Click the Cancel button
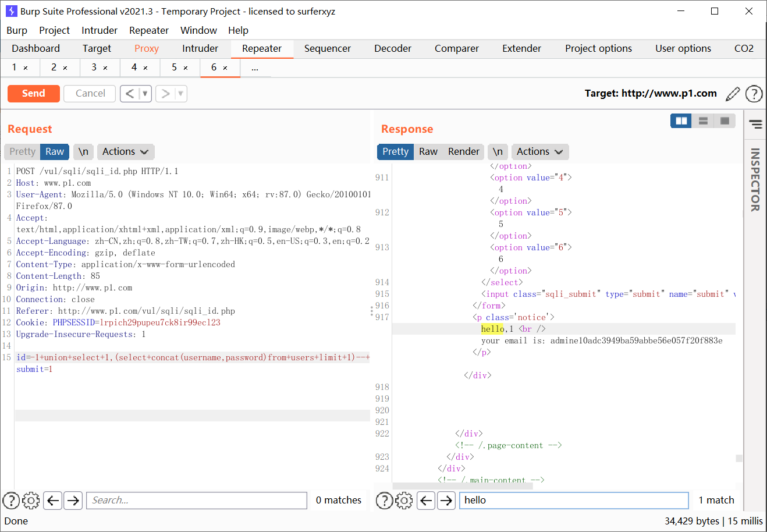This screenshot has height=532, width=767. [x=90, y=93]
